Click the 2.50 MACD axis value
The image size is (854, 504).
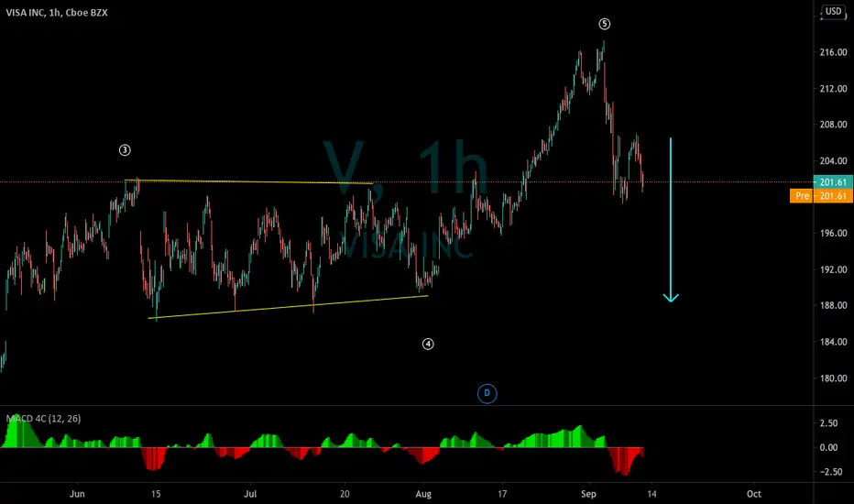pos(828,422)
